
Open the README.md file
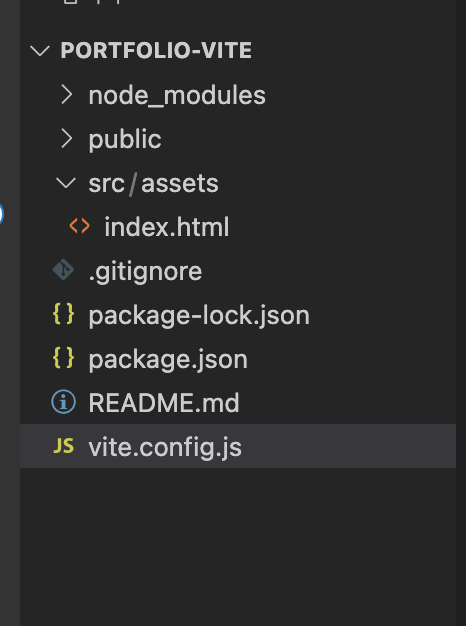click(x=164, y=402)
